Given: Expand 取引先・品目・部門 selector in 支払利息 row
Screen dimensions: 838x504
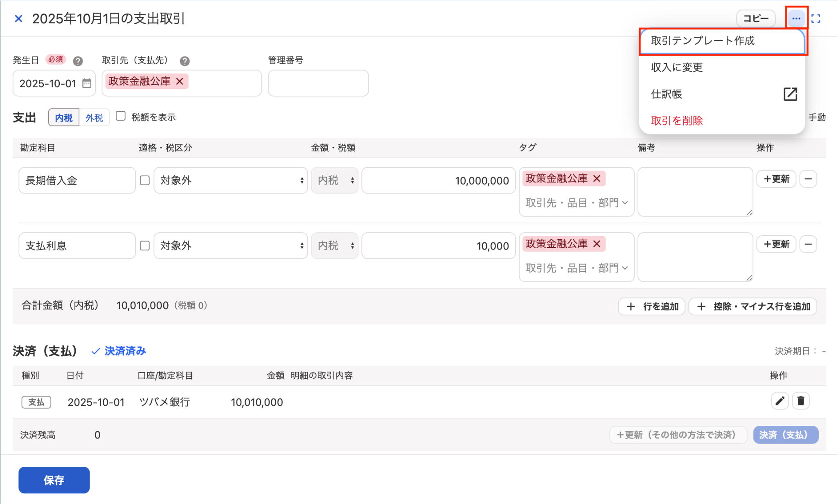Looking at the screenshot, I should [577, 268].
